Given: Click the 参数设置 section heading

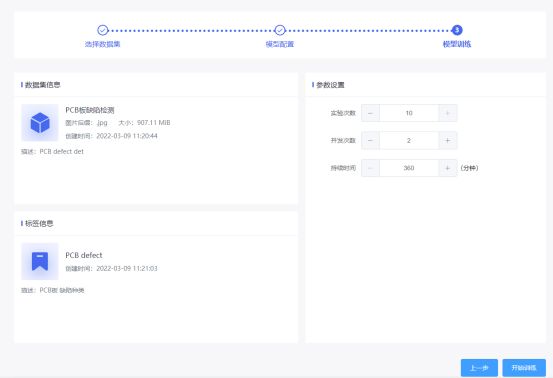Looking at the screenshot, I should (330, 85).
